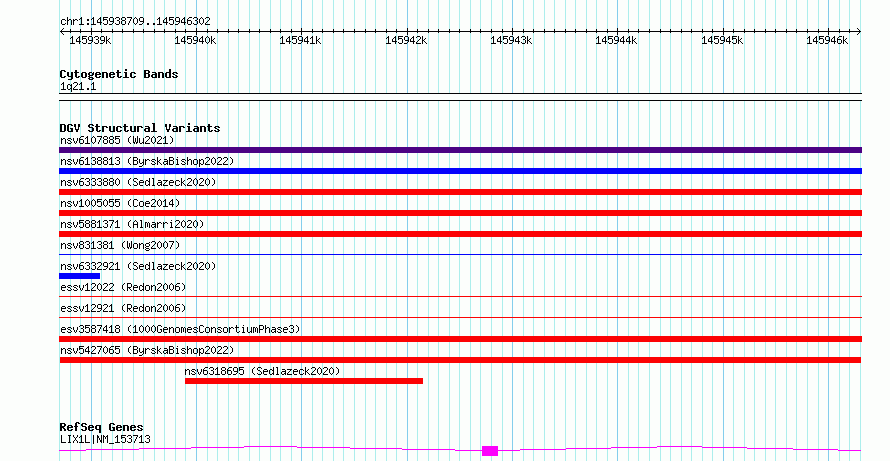Open the first nsv6333880 (Sedlazeck2020) label
This screenshot has height=461, width=890.
click(x=138, y=182)
